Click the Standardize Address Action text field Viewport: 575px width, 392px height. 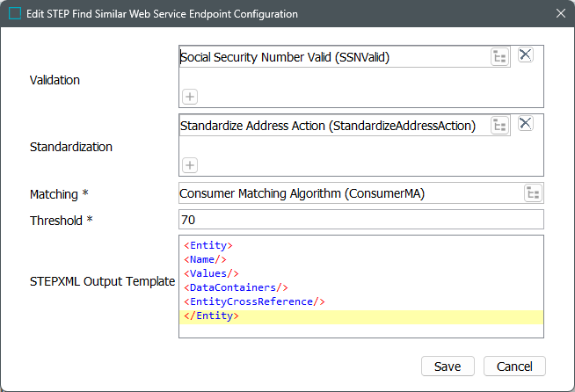point(332,126)
